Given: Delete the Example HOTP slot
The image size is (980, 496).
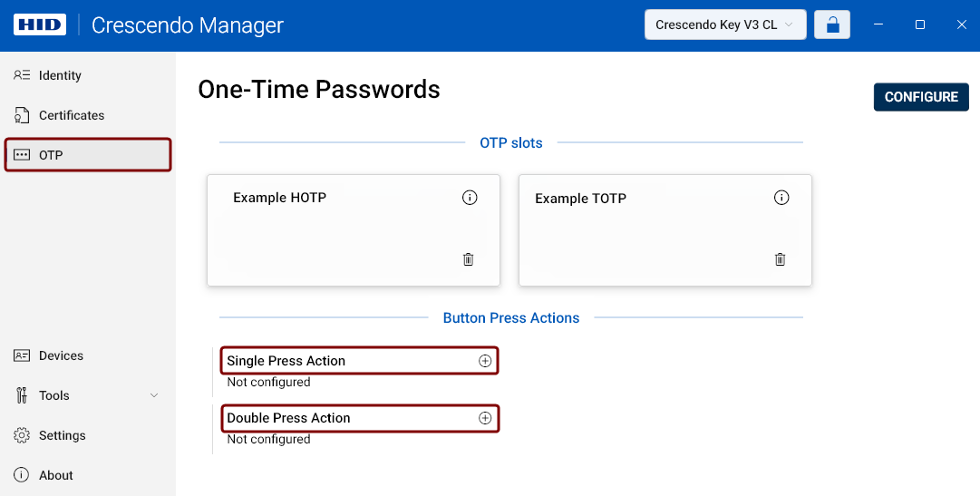Looking at the screenshot, I should pos(468,259).
